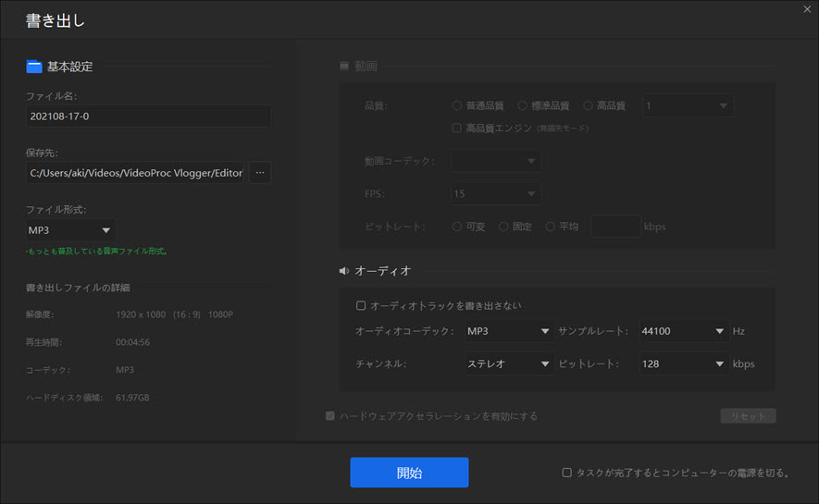Choose 可変 bitrate radio button

click(456, 227)
